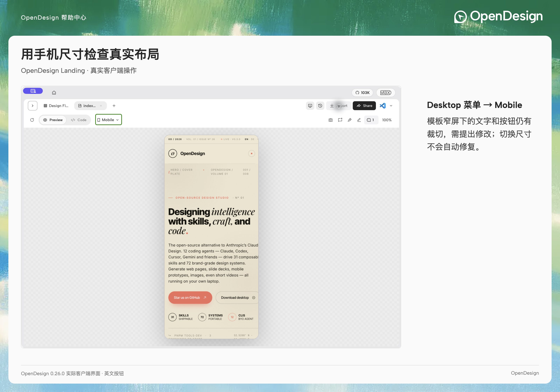Click the home icon in the title bar
The image size is (560, 392).
(54, 93)
